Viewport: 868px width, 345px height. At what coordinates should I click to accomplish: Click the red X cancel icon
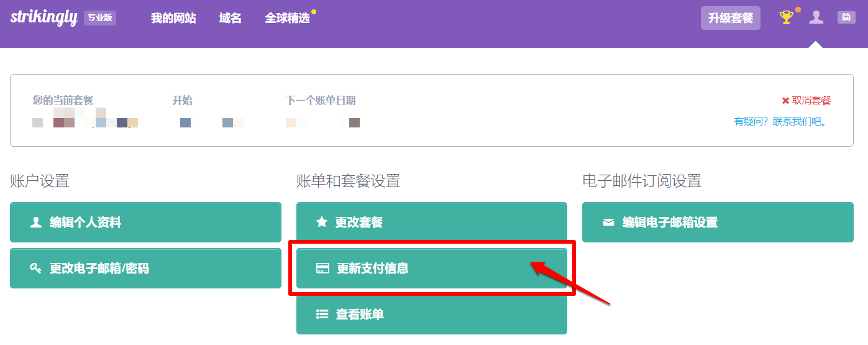click(x=785, y=101)
